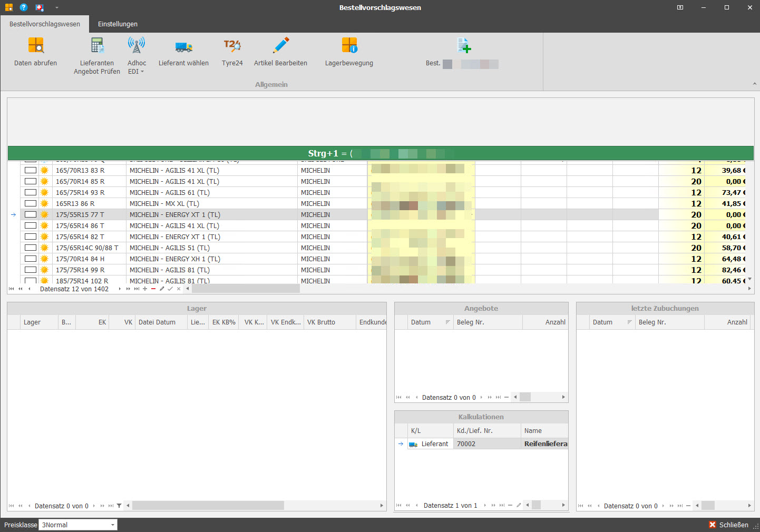The image size is (760, 532).
Task: Go to first record in article grid
Action: [12, 289]
